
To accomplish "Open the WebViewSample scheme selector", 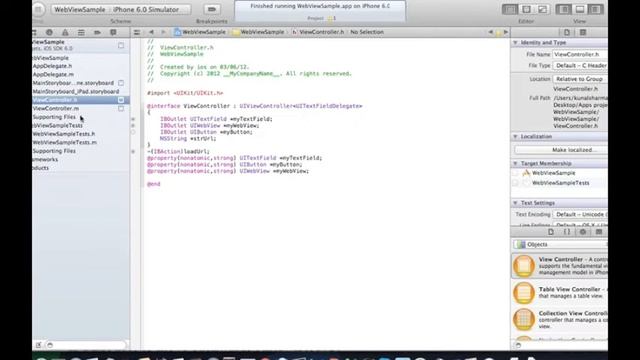I will point(80,9).
